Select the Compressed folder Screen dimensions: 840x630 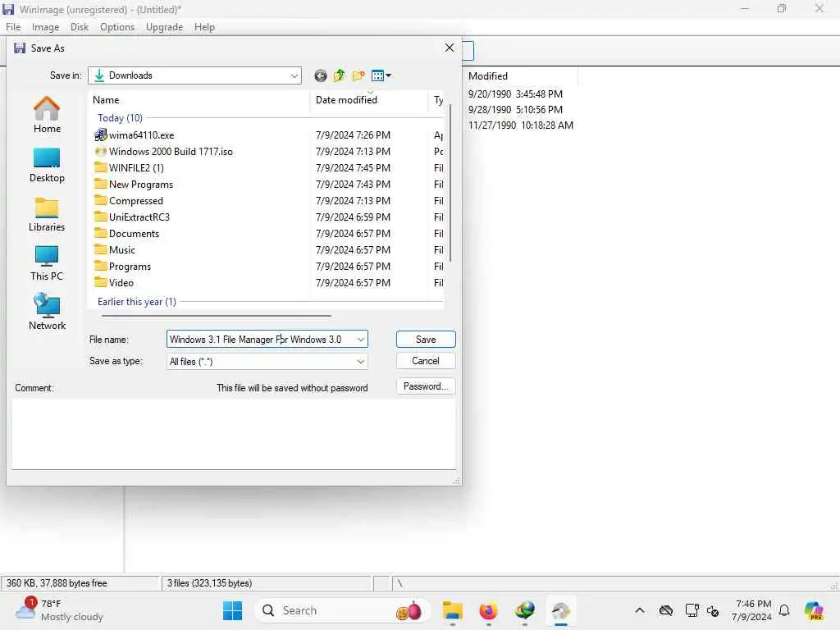pos(129,201)
